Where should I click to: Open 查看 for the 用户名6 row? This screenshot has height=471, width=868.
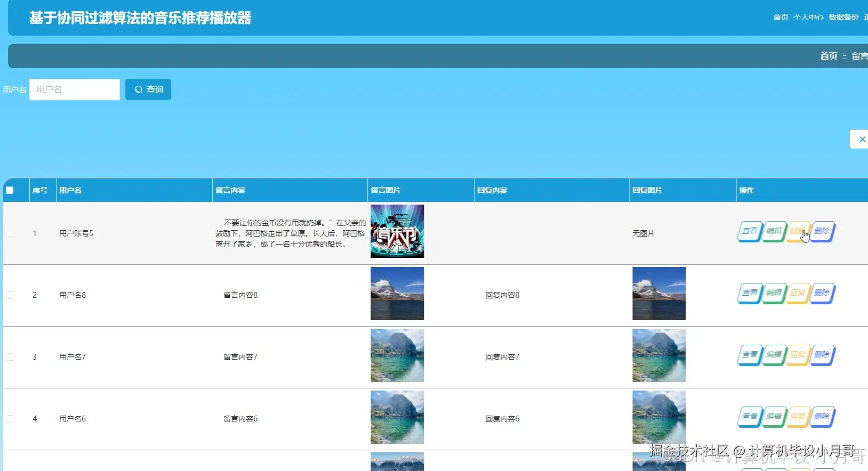pyautogui.click(x=750, y=417)
